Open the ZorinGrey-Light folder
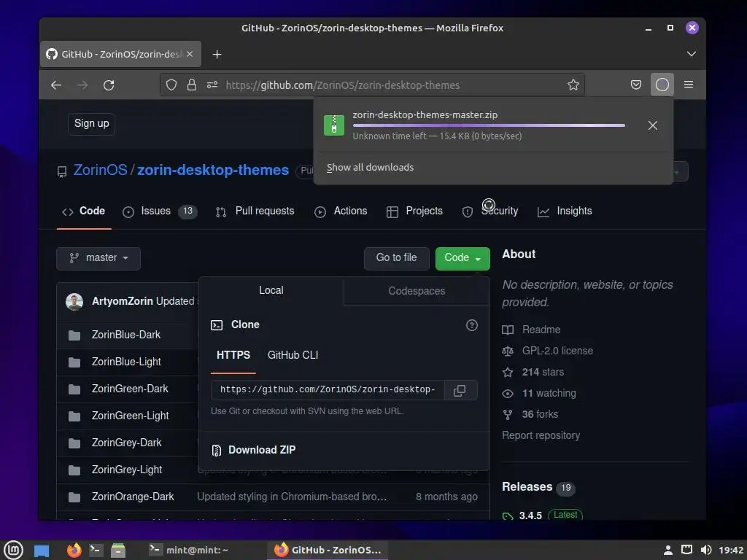 [127, 470]
